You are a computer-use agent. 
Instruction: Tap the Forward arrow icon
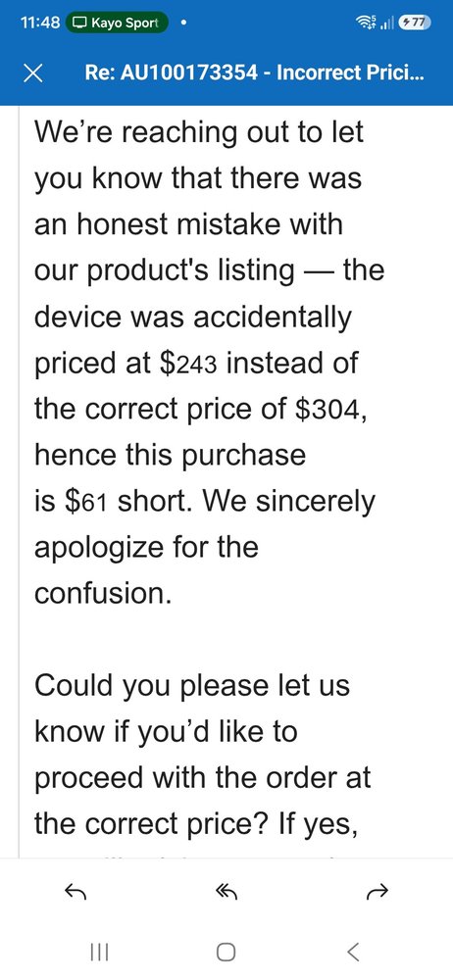(x=378, y=893)
